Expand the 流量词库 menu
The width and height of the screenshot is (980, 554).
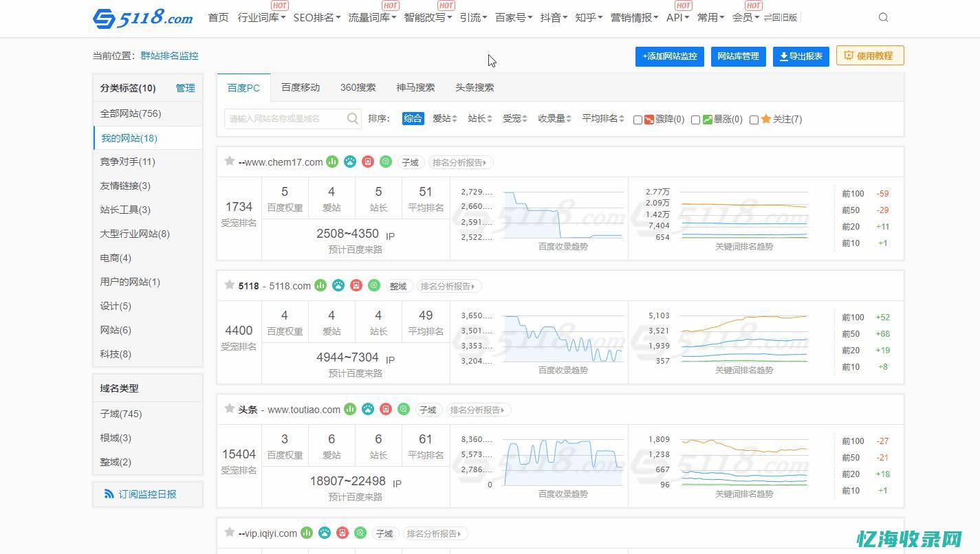pos(372,17)
